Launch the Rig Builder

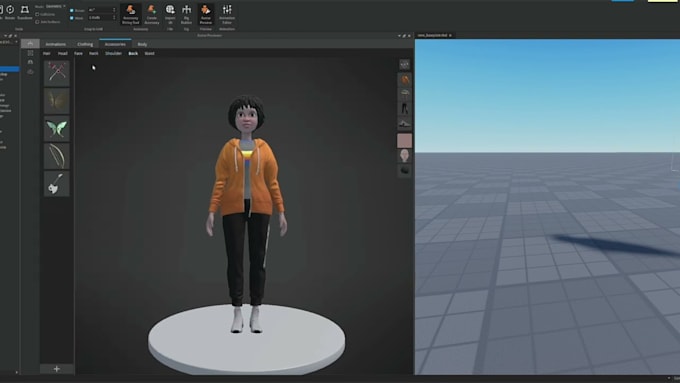pos(186,14)
